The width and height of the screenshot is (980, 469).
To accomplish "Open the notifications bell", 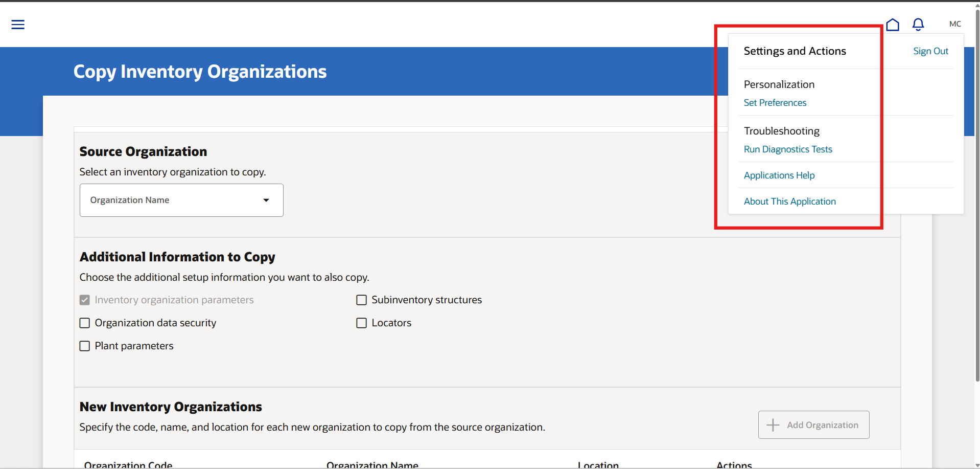I will click(918, 24).
